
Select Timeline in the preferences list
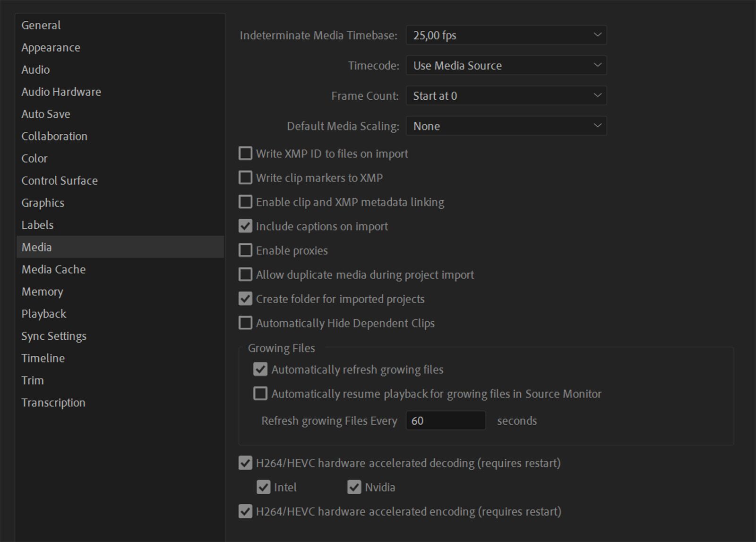[43, 358]
